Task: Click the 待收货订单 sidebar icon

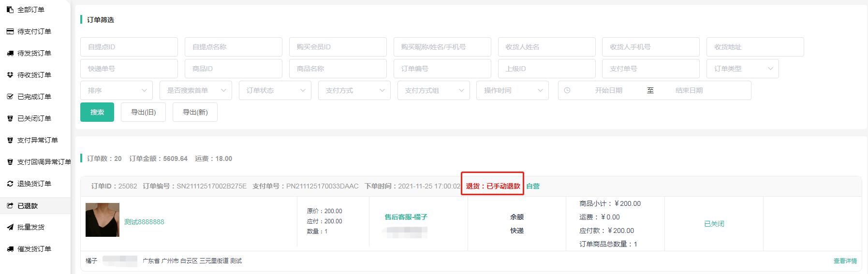Action: [10, 75]
